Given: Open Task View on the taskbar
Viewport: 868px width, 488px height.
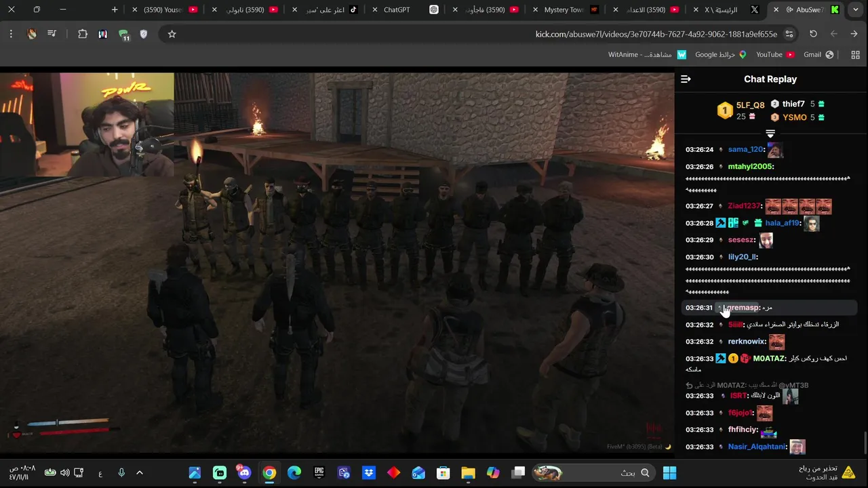Looking at the screenshot, I should (x=518, y=472).
